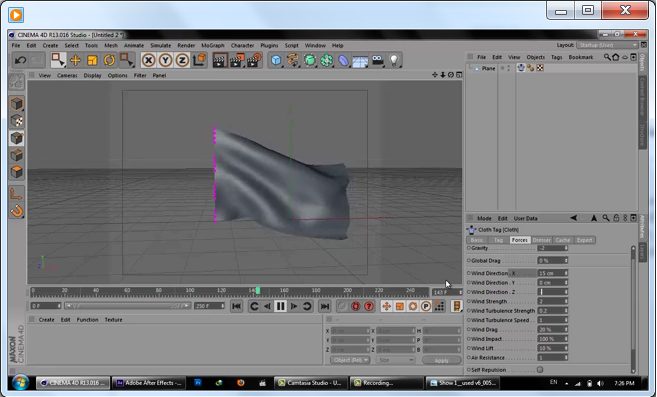Go to end of animation
Viewport: 657px width, 397px height.
pos(324,306)
